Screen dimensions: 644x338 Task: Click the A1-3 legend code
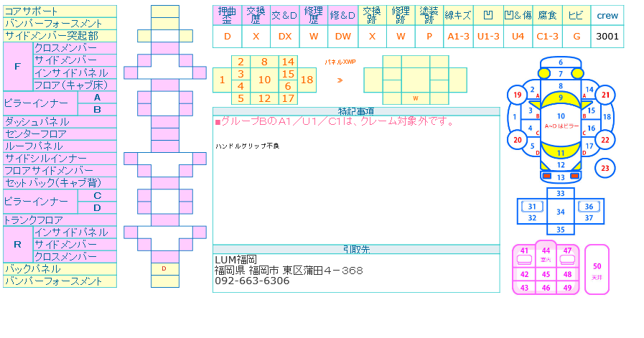[x=457, y=36]
